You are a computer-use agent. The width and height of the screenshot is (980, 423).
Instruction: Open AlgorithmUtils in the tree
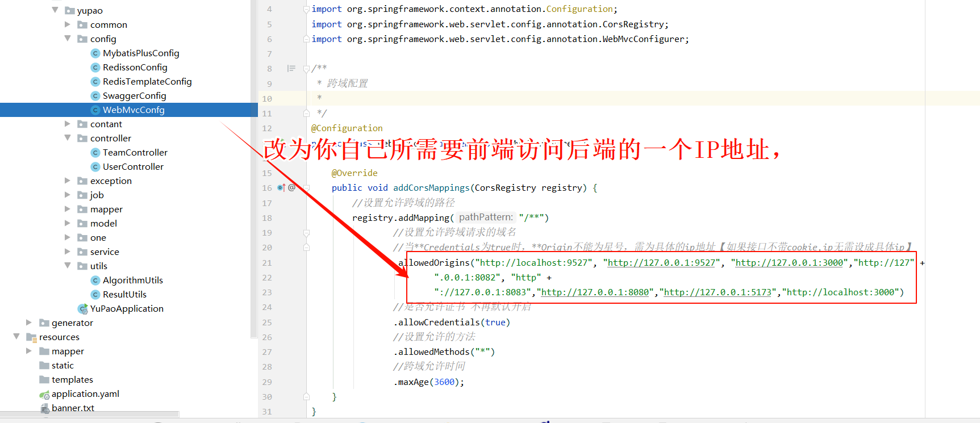click(x=133, y=280)
